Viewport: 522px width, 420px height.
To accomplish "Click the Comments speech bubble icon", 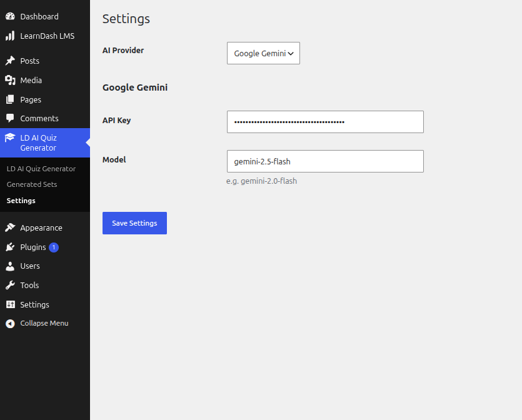I will pos(11,118).
